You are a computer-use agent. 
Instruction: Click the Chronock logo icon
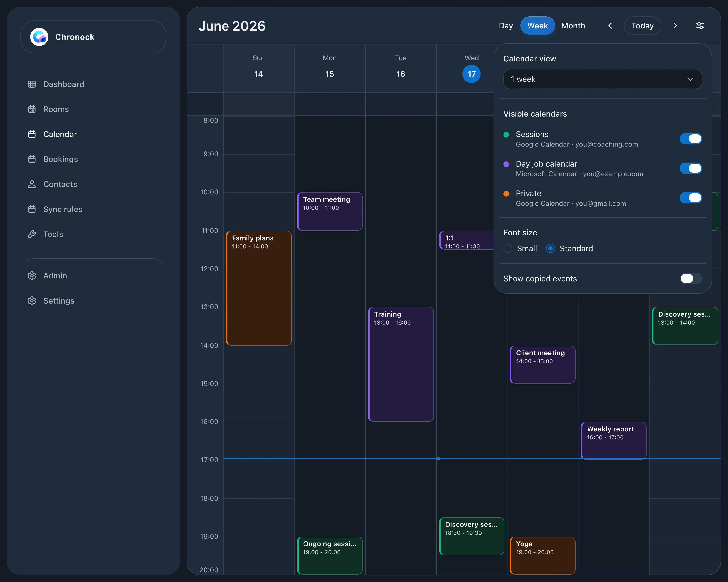coord(39,37)
